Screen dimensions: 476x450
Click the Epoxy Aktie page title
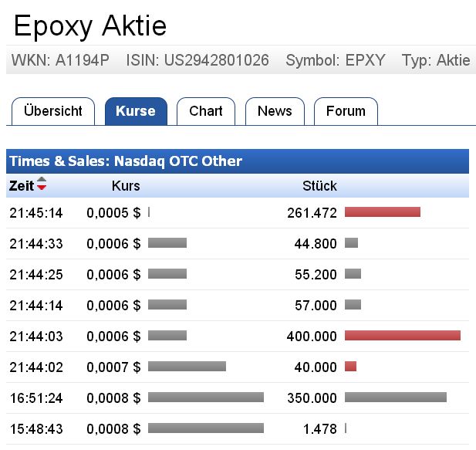click(x=90, y=27)
